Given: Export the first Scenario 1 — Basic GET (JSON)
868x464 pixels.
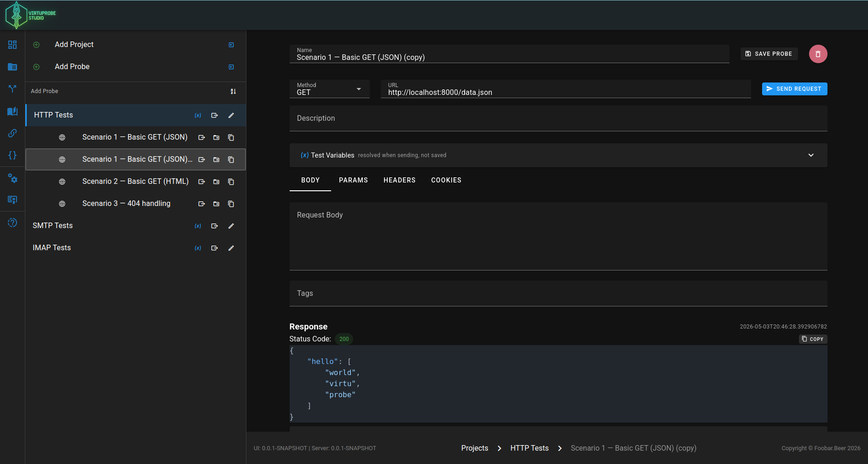Looking at the screenshot, I should click(x=202, y=137).
